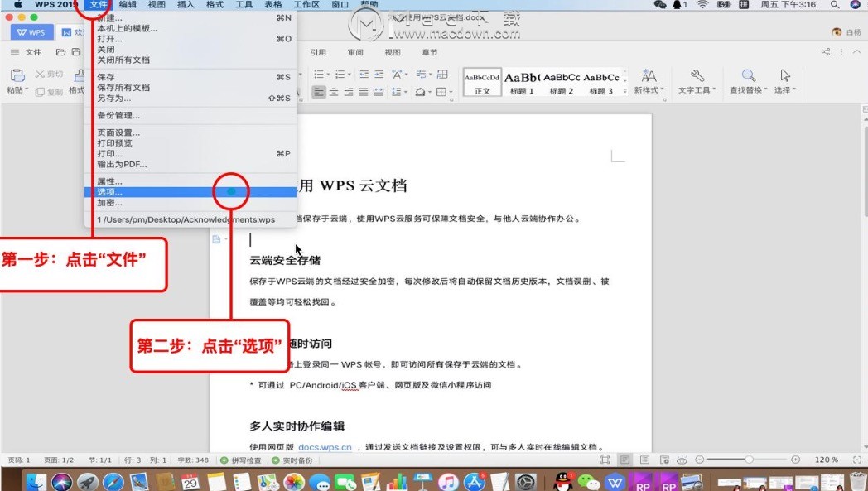Click the 粘贴 paste icon
The width and height of the screenshot is (868, 491).
(17, 75)
